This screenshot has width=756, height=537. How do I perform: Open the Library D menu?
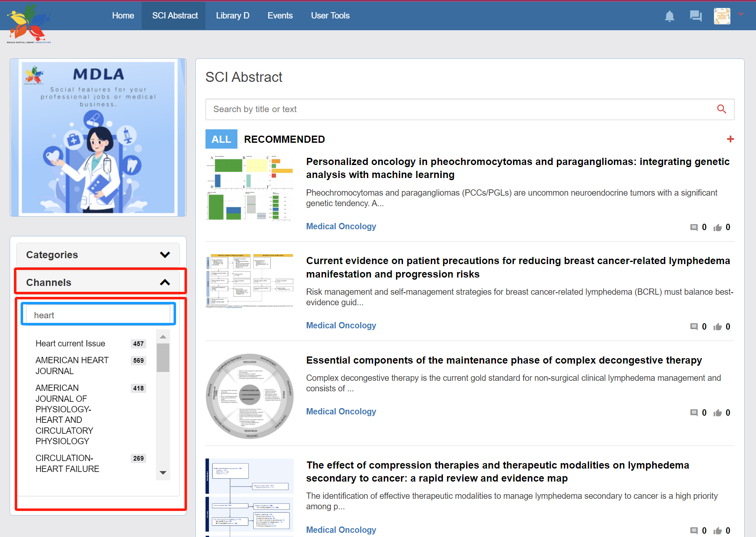(232, 16)
